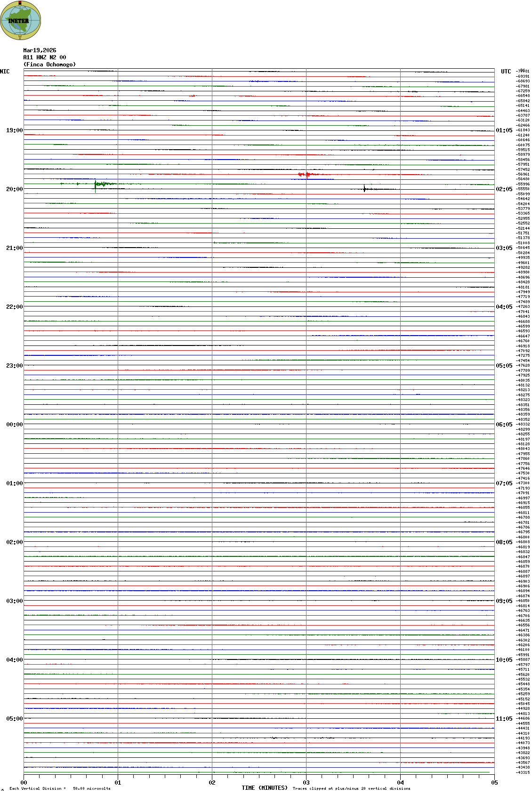Click the A11 HNZ N2 00 station code
Screen dimensions: 532x795
(45, 57)
